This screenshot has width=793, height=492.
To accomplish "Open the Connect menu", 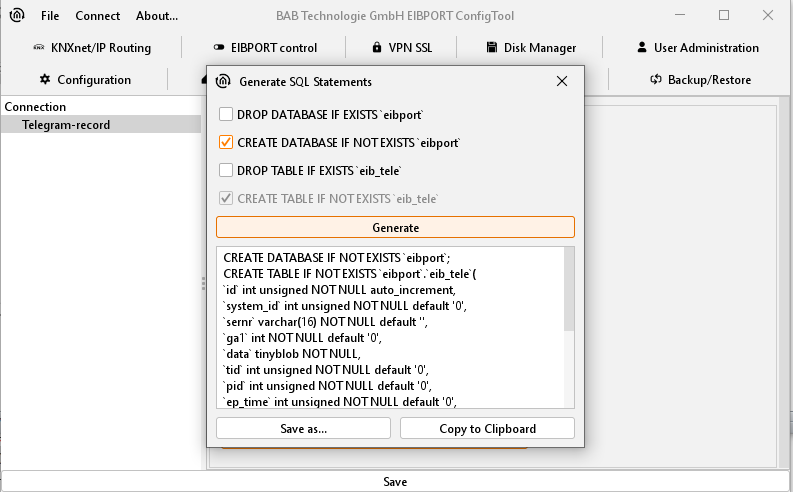I will coord(97,15).
